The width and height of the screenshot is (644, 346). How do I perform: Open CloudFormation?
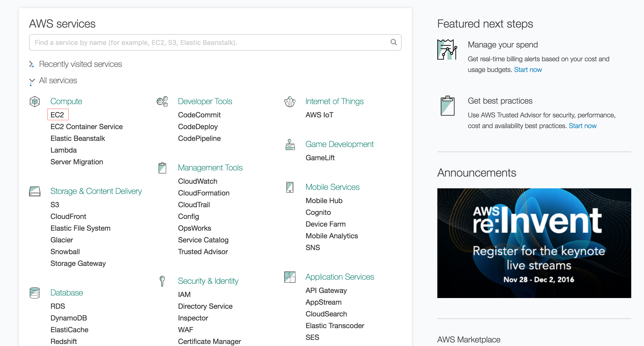pyautogui.click(x=204, y=193)
